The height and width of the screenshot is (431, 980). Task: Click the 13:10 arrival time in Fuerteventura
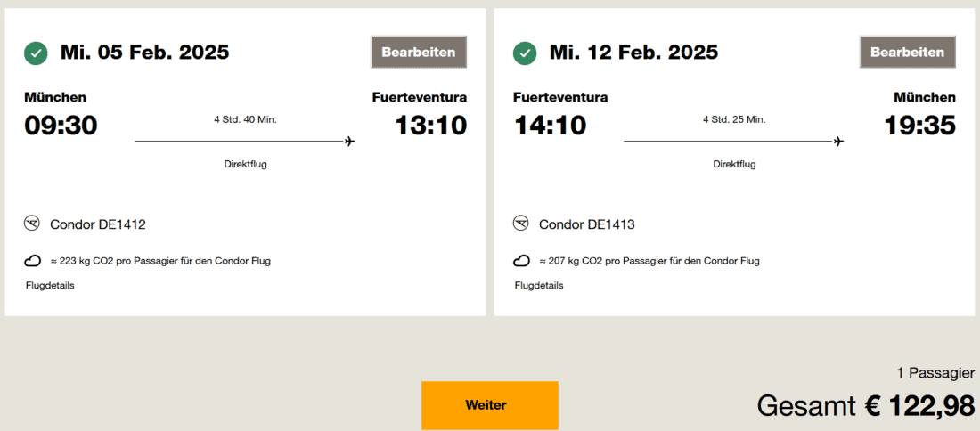pos(430,126)
